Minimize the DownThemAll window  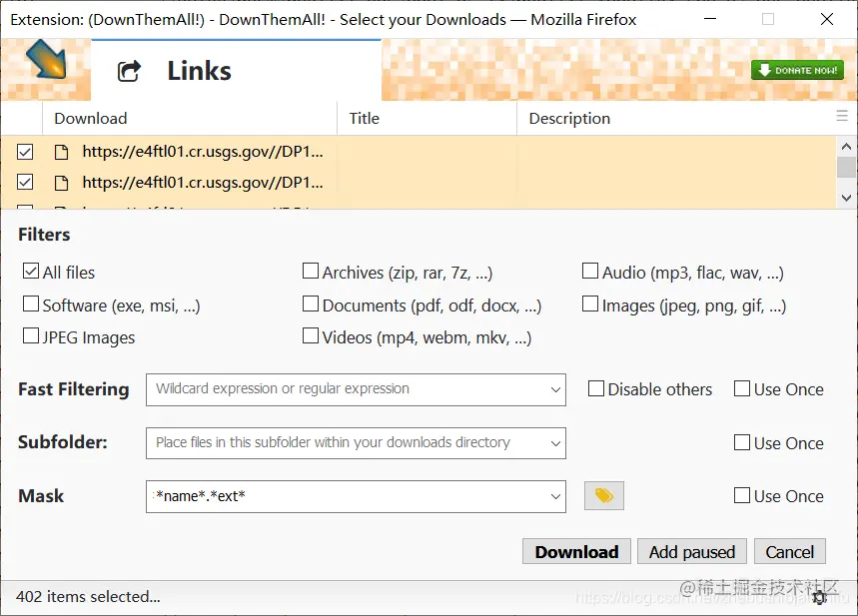coord(710,19)
